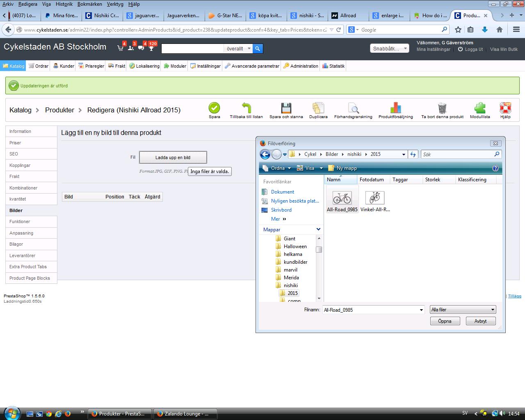Click the Firefox downloads arrow icon

pos(485,30)
